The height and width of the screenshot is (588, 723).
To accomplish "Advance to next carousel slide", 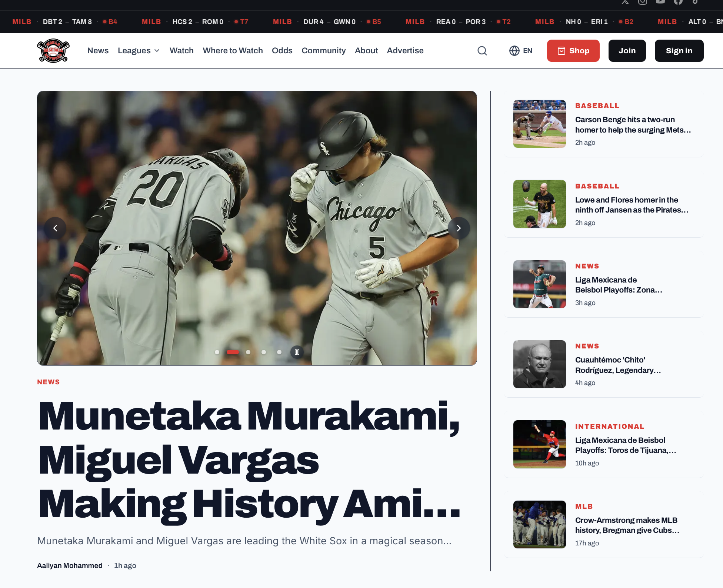I will click(459, 228).
